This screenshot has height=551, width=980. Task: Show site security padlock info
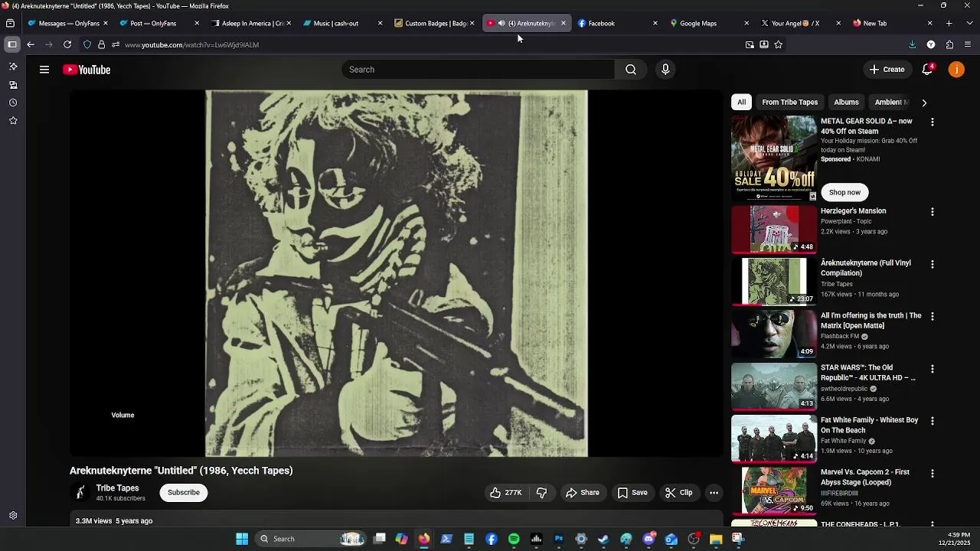(x=101, y=44)
